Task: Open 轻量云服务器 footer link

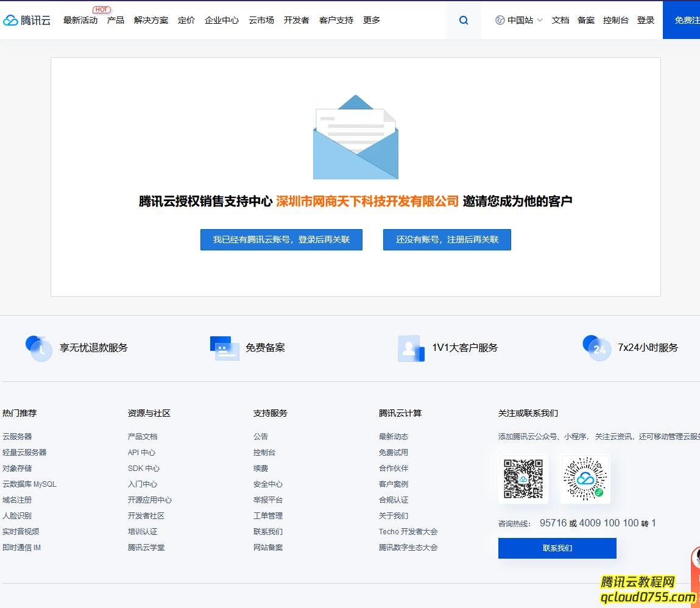Action: (x=24, y=452)
